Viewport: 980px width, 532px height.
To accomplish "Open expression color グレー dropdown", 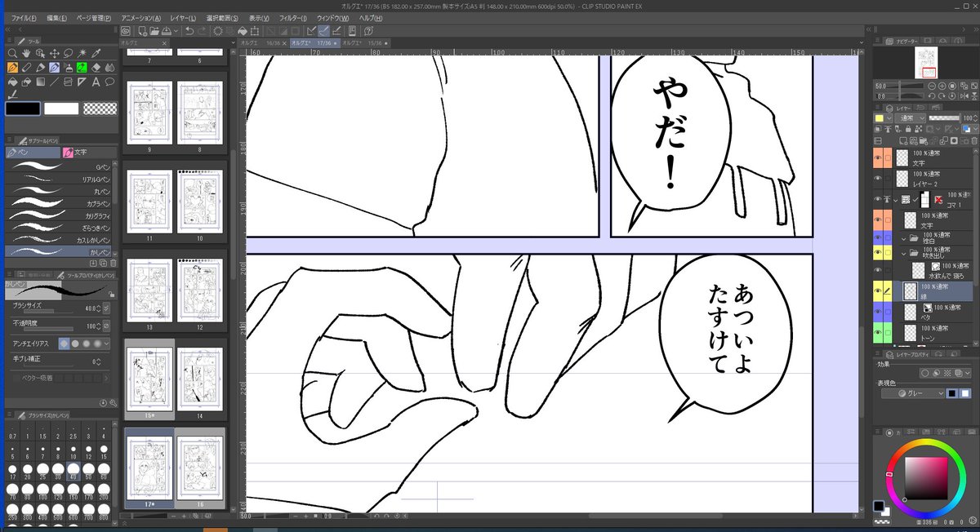I will 911,393.
